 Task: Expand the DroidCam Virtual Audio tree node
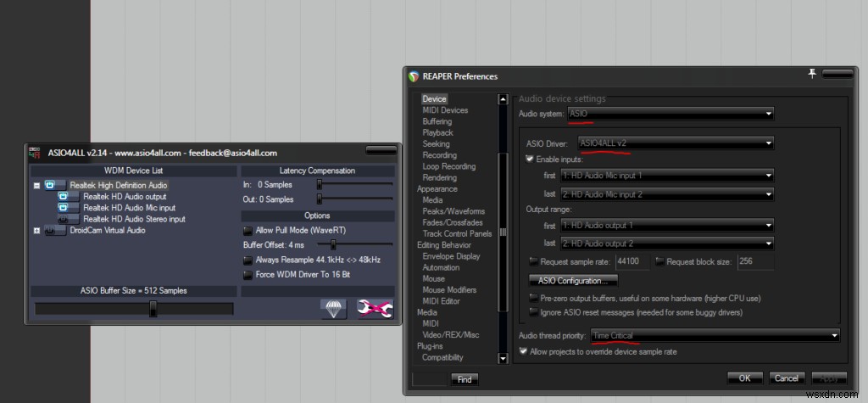click(36, 231)
